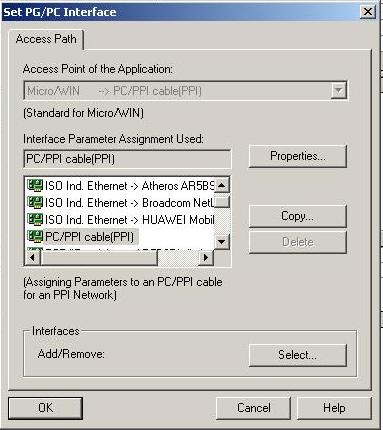
Task: Switch to the Access Path tab
Action: tap(46, 39)
